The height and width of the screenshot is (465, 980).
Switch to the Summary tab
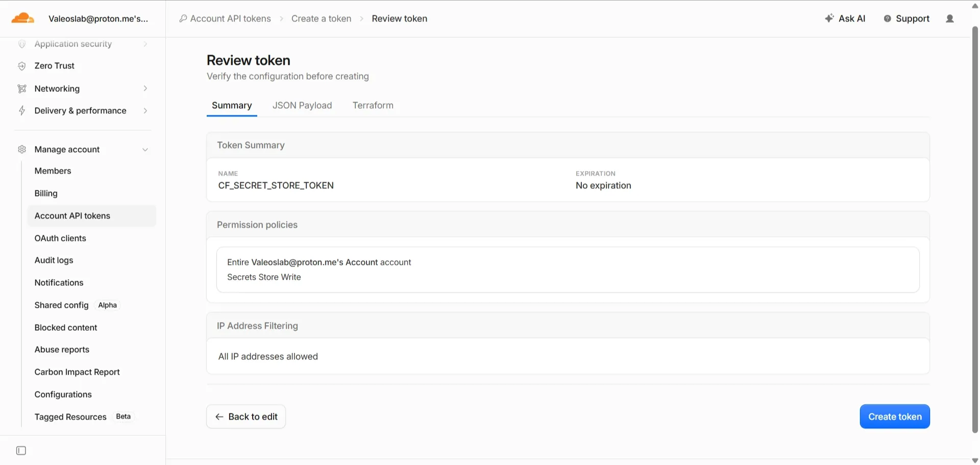point(232,106)
